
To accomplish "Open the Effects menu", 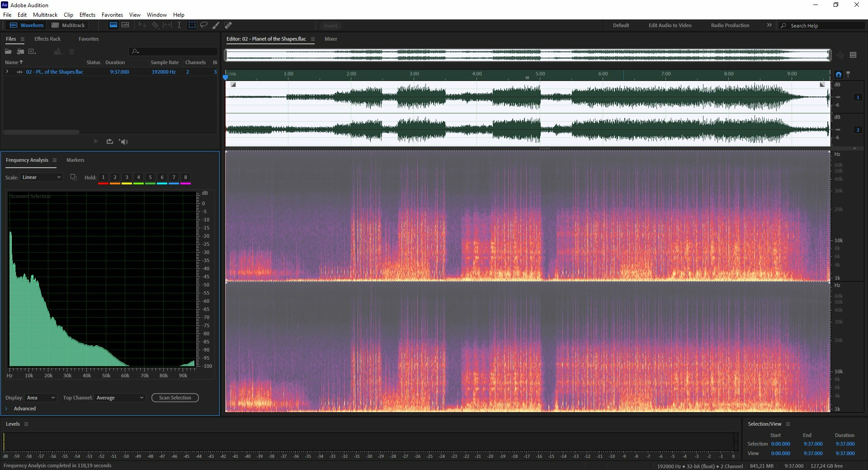I will [87, 14].
